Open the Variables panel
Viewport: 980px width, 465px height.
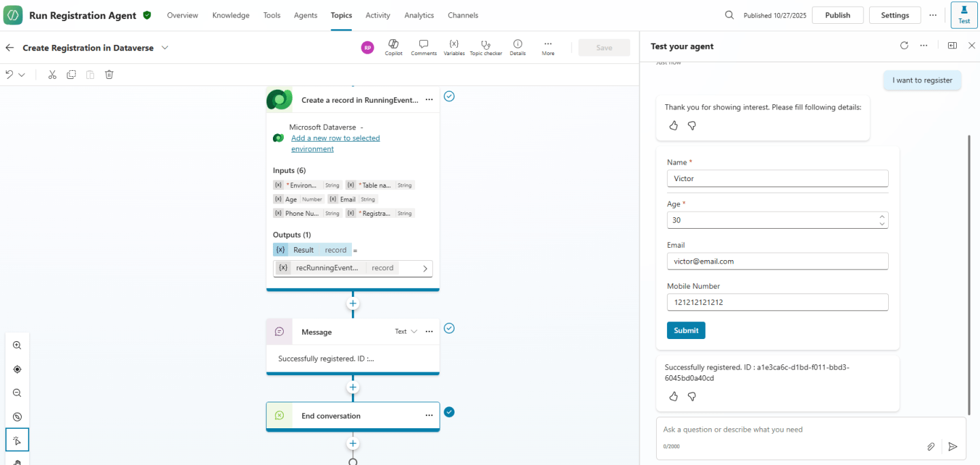[x=454, y=47]
